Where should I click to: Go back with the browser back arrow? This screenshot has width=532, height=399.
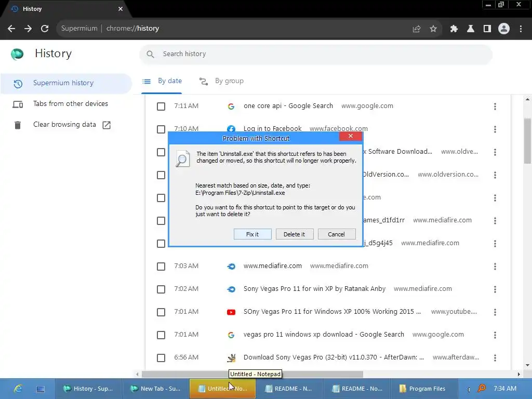point(11,29)
